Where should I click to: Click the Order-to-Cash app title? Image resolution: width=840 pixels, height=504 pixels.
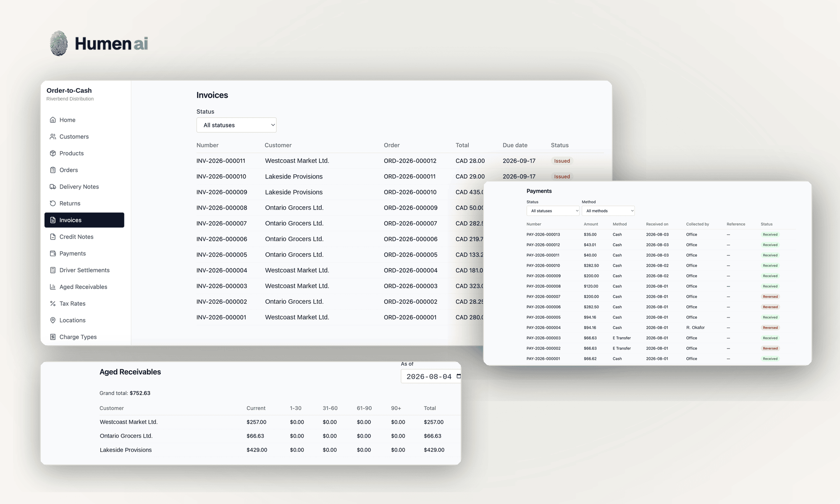click(69, 90)
